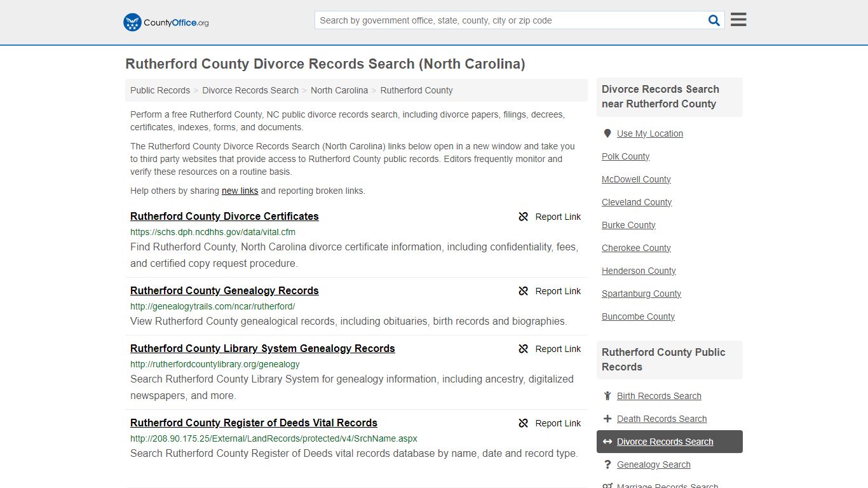This screenshot has width=868, height=488.
Task: Open Rutherford County Divorce Certificates link
Action: (x=224, y=217)
